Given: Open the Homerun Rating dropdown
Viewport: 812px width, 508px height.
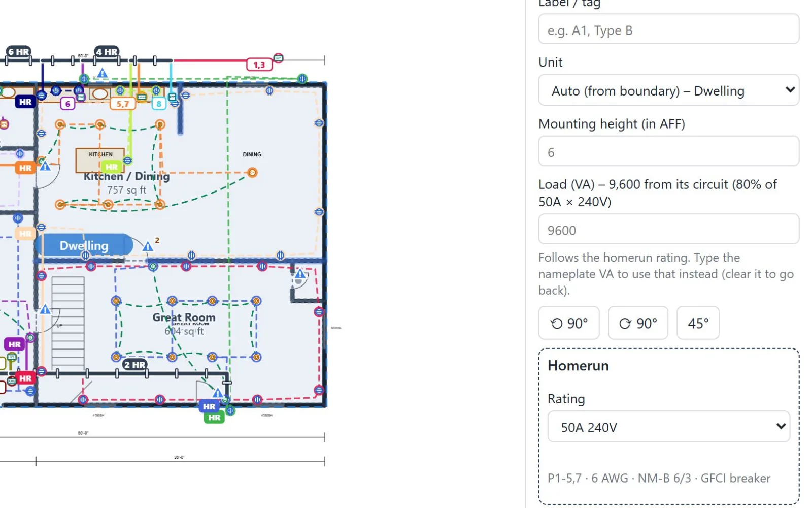Looking at the screenshot, I should point(668,427).
